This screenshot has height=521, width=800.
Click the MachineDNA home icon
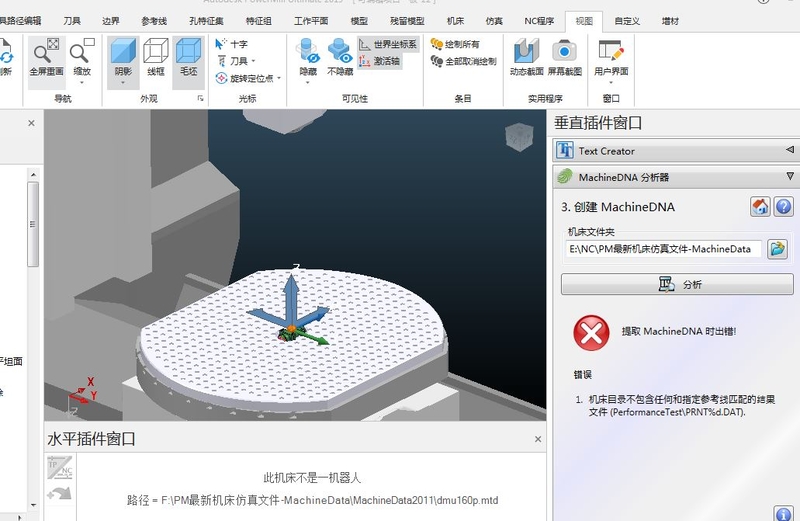(760, 207)
